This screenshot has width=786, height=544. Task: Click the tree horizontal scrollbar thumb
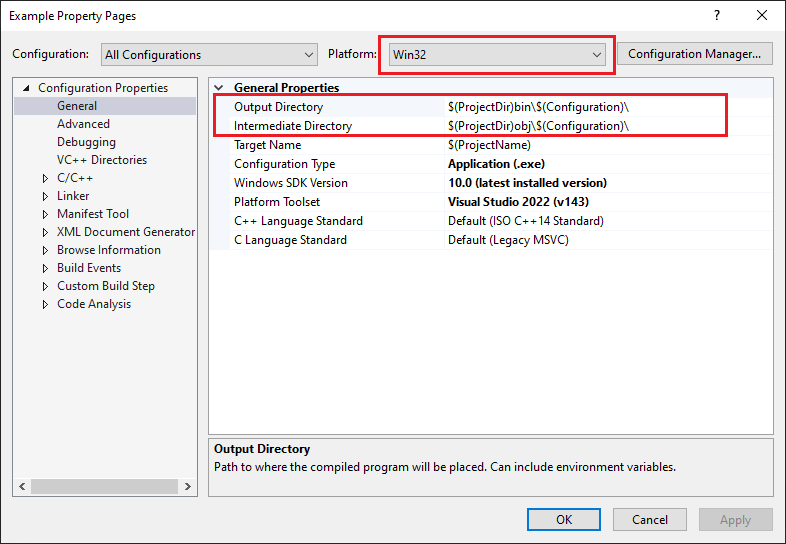[104, 486]
